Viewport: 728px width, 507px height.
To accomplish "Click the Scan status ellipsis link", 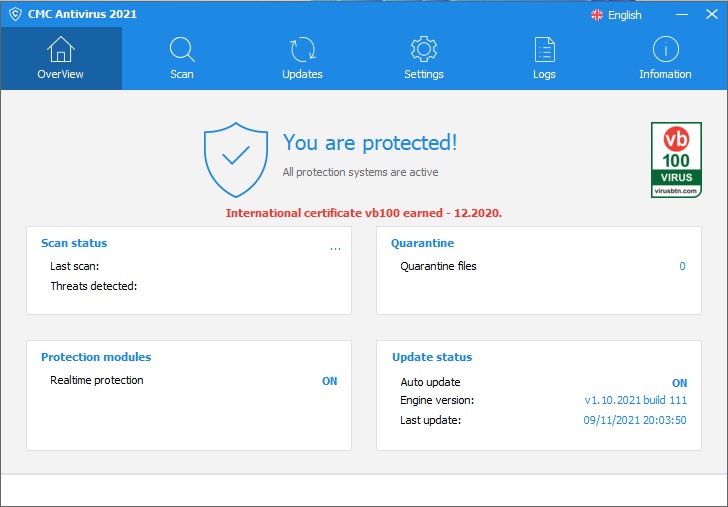I will point(335,249).
